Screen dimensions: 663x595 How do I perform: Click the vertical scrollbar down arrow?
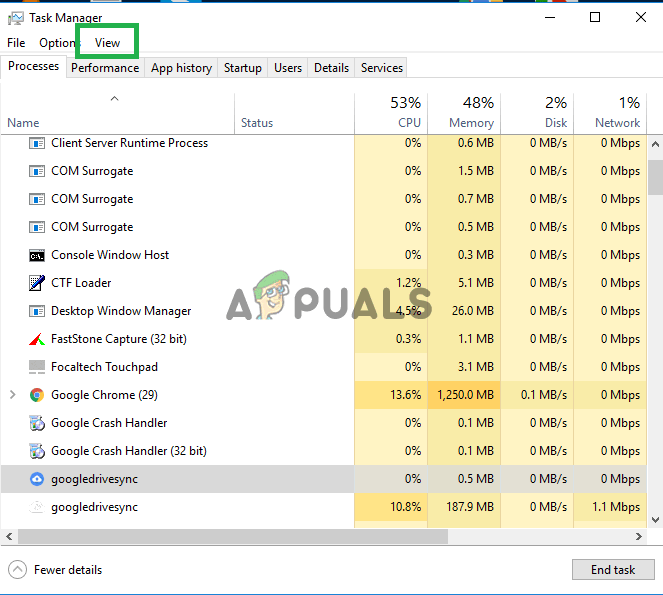click(x=655, y=520)
